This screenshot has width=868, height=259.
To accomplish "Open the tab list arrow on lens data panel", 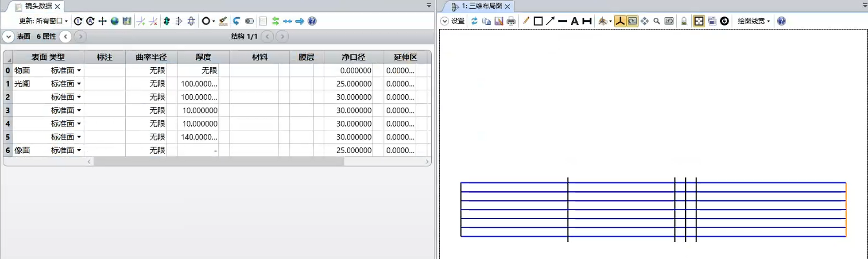I will pos(429,5).
